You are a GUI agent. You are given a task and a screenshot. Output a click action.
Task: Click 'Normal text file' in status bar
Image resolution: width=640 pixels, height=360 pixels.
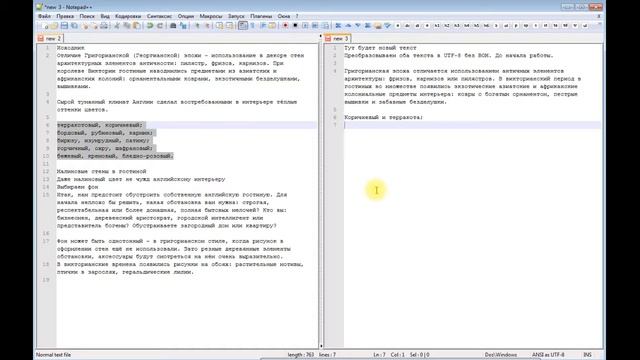coord(53,355)
